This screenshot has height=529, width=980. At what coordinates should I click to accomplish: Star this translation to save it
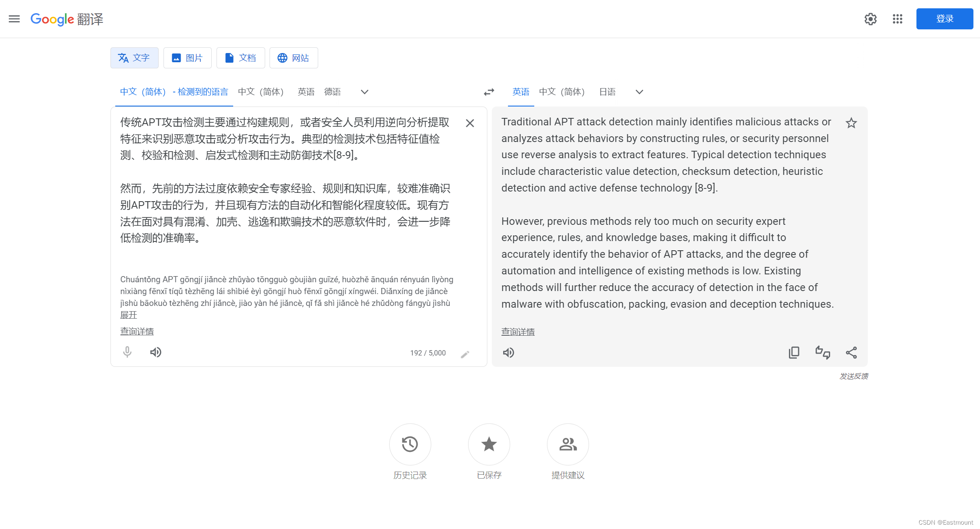point(851,123)
